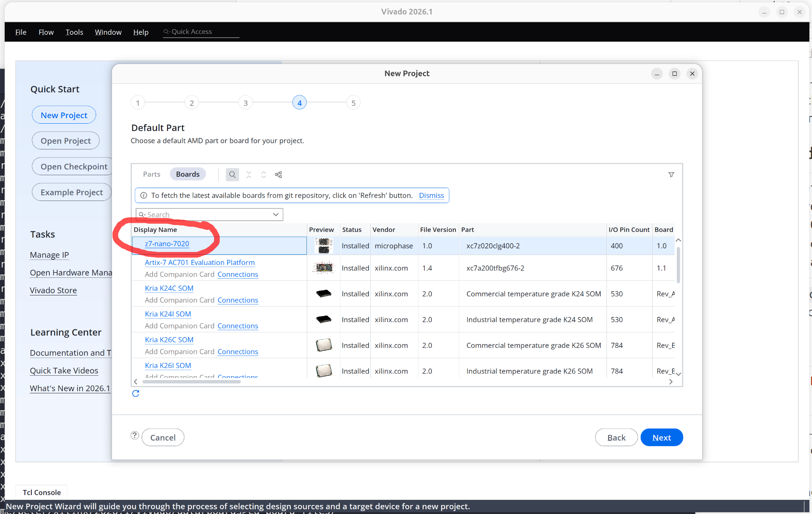812x514 pixels.
Task: Click wizard step 2 circle
Action: (x=192, y=103)
